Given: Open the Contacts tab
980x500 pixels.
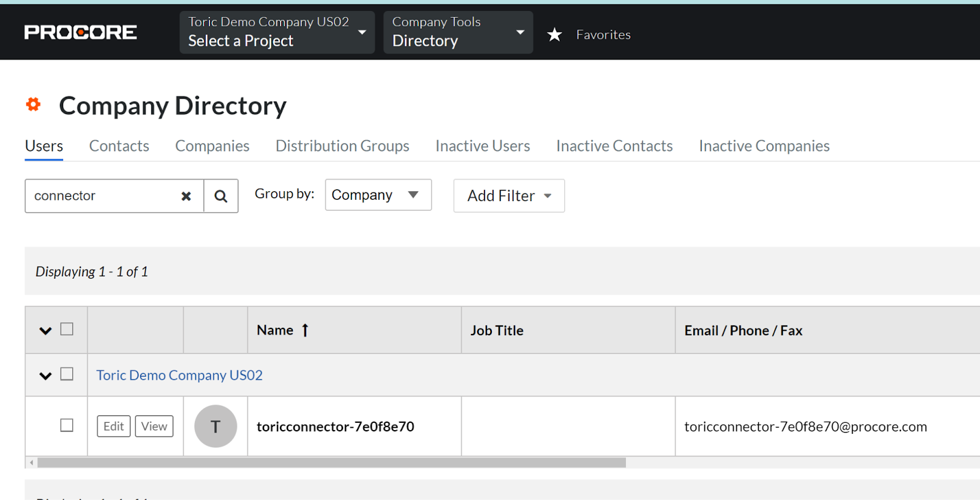Looking at the screenshot, I should coord(119,146).
